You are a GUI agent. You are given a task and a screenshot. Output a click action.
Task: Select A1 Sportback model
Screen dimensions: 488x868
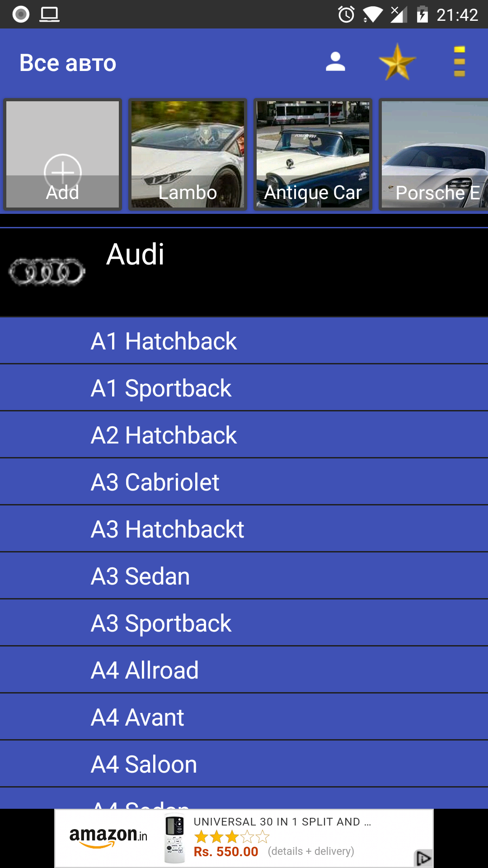(244, 388)
